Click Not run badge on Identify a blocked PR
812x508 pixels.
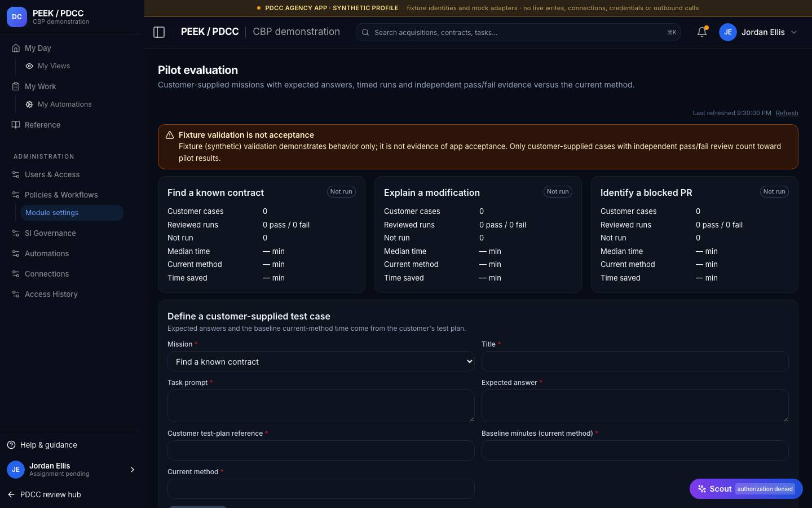click(x=774, y=192)
